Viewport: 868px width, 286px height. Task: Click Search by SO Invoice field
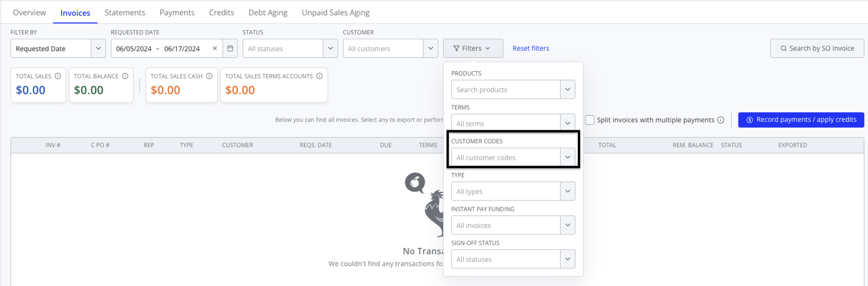[817, 48]
